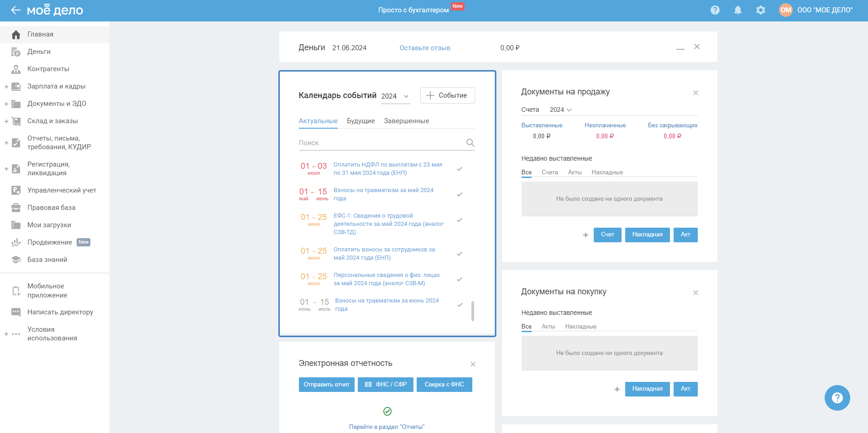
Task: Open the calendar year 2024 dropdown
Action: (395, 96)
